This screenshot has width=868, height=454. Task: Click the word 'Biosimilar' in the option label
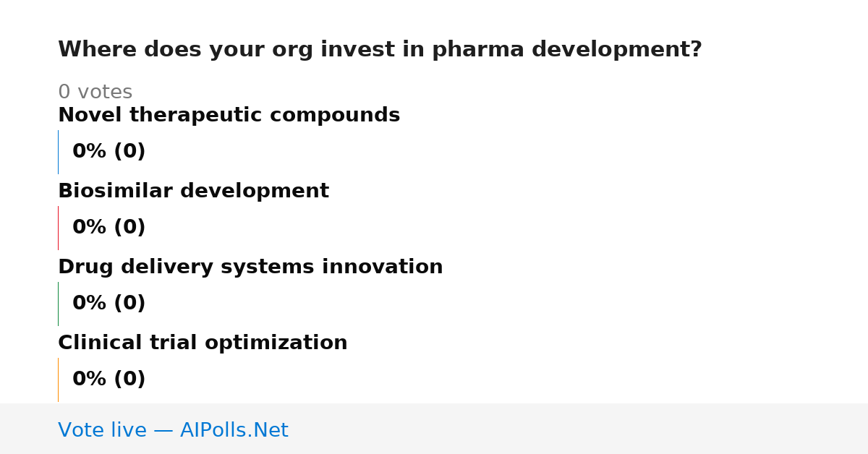(x=116, y=191)
